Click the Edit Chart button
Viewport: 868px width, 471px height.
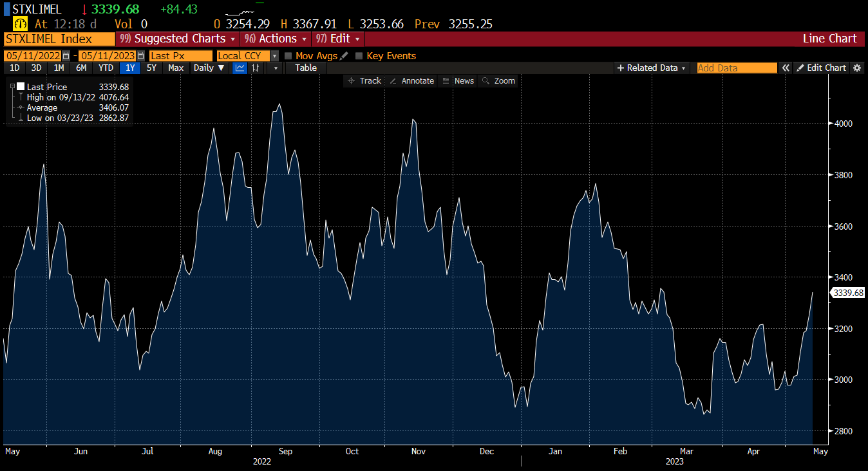coord(821,68)
